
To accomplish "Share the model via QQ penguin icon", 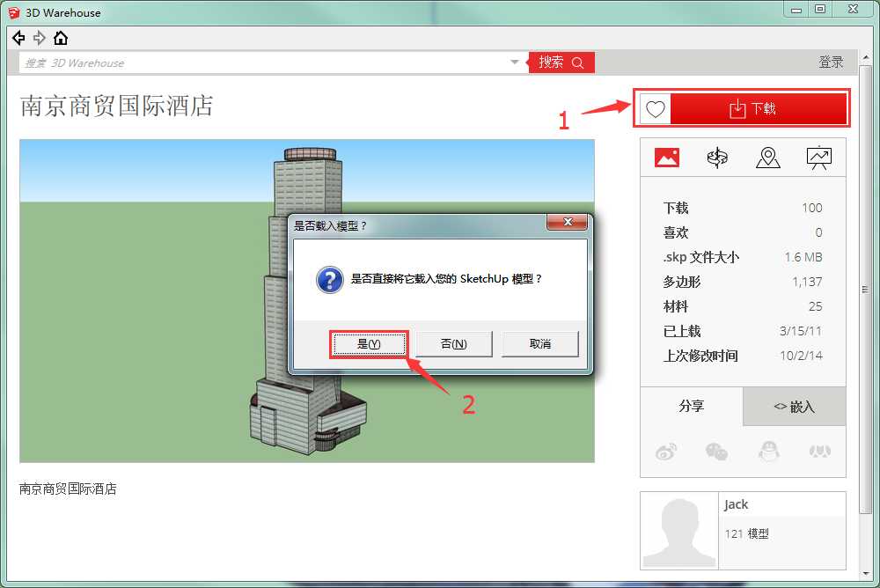I will [x=769, y=451].
